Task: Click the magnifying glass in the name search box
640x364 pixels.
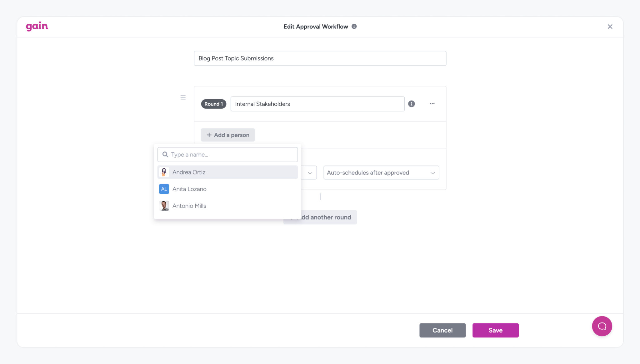Action: [165, 154]
